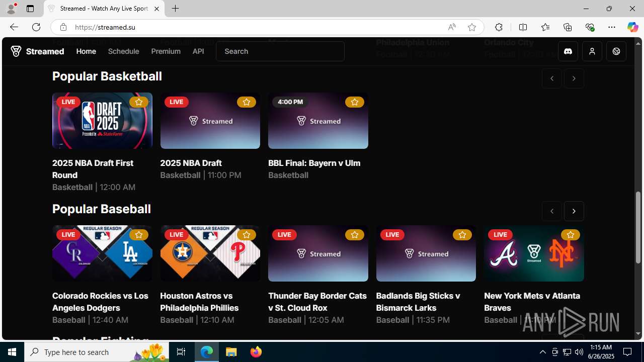Image resolution: width=644 pixels, height=362 pixels.
Task: Open Rockies vs Dodgers thumbnail
Action: 102,253
